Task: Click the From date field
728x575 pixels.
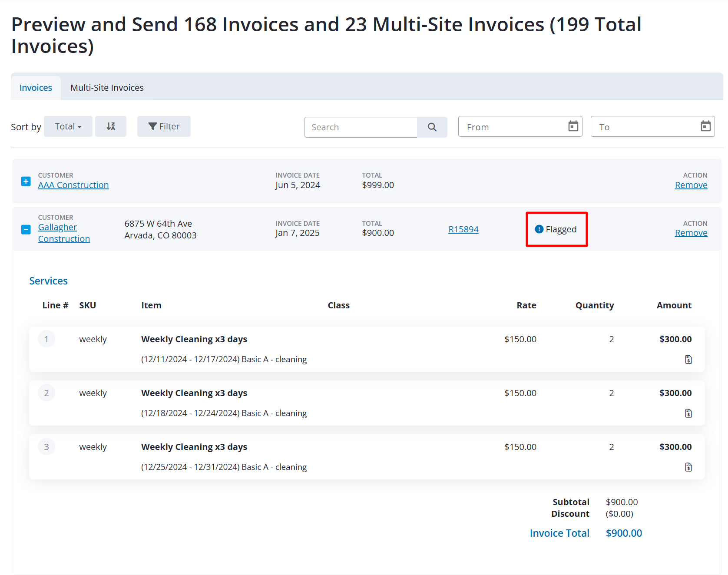Action: (520, 127)
